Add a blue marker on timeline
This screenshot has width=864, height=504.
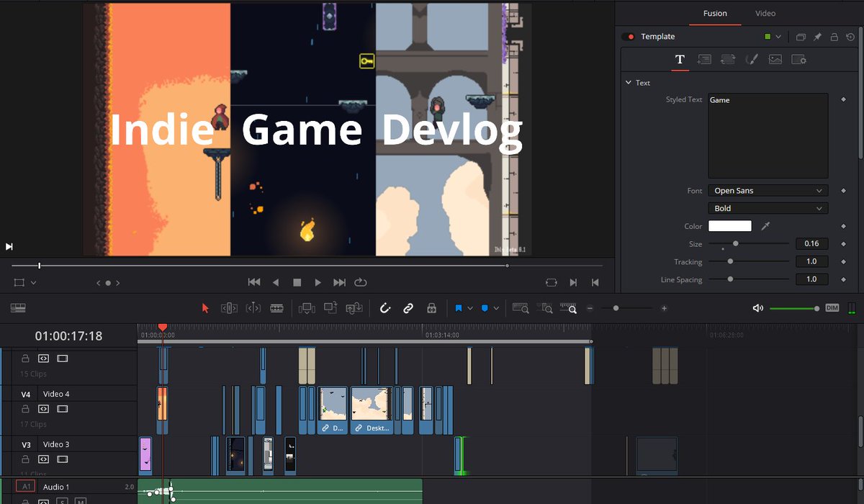click(x=485, y=308)
